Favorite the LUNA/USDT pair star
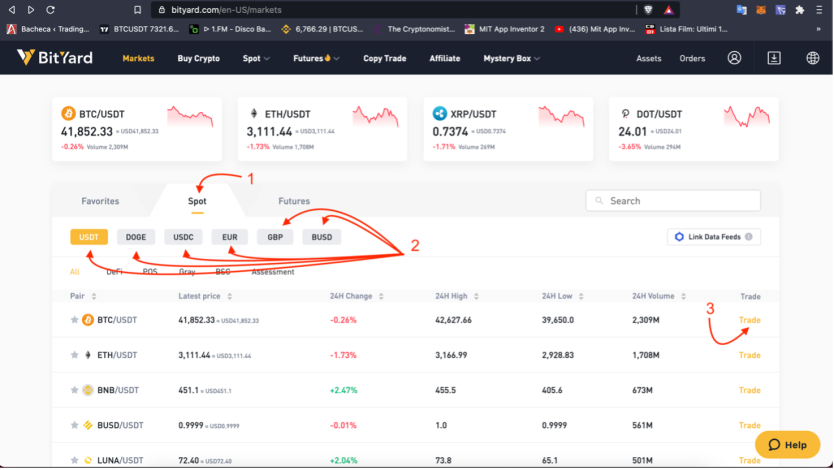Viewport: 834px width, 470px height. 74,460
